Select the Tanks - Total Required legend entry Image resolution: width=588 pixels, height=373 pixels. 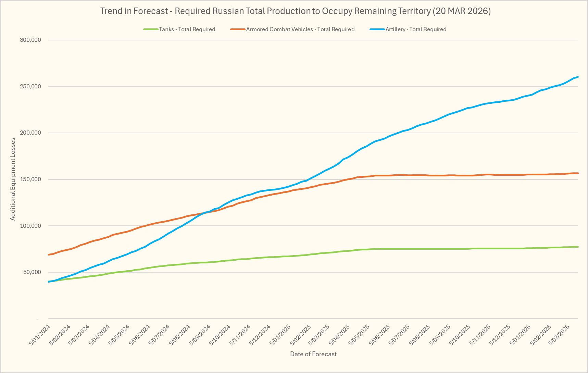pos(187,29)
